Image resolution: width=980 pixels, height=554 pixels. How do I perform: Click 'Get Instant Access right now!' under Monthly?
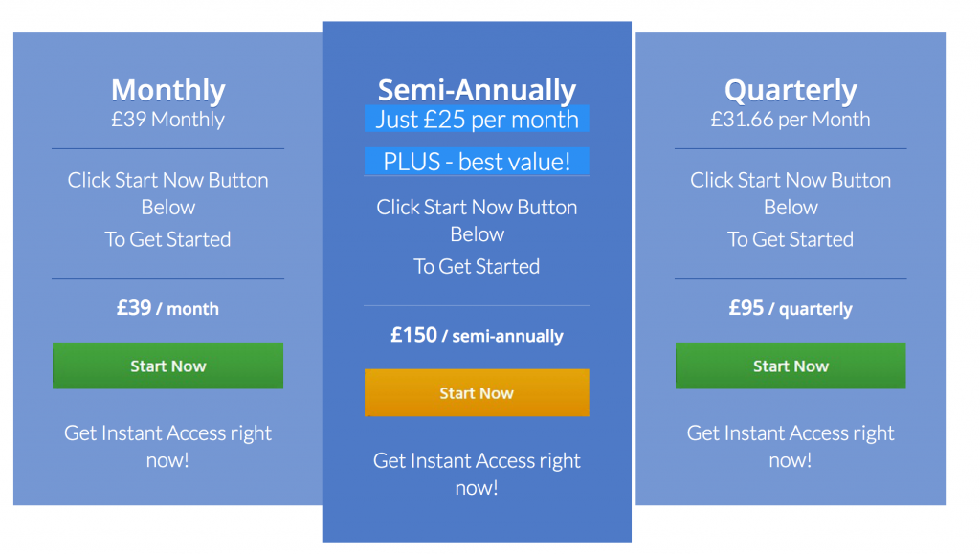[167, 446]
